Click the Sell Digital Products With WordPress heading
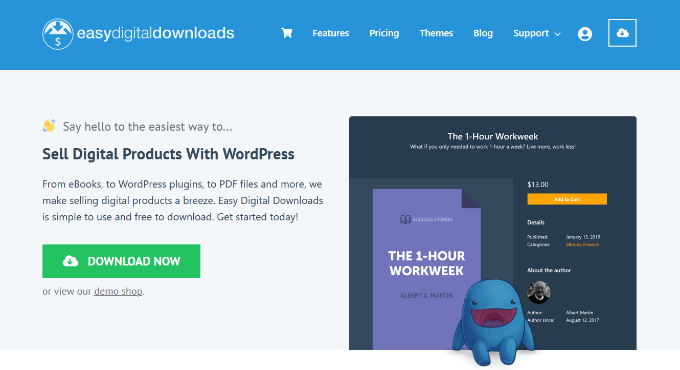Viewport: 680px width, 370px height. (168, 154)
